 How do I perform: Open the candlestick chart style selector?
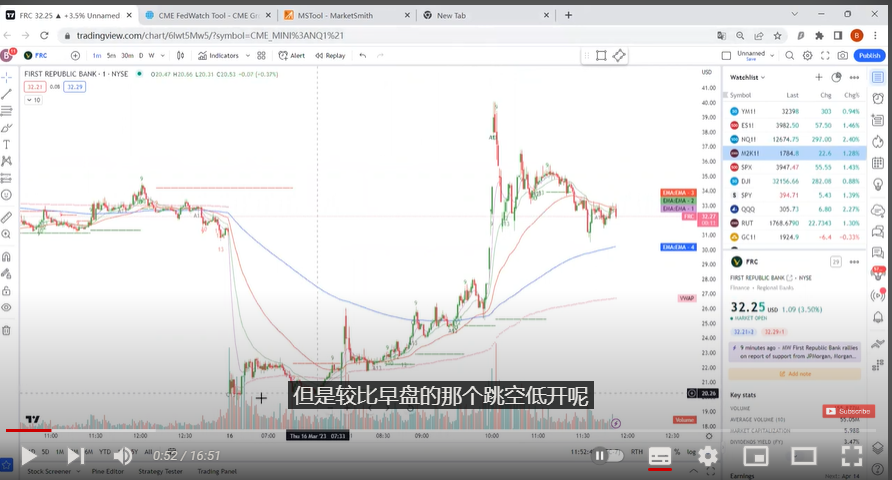pyautogui.click(x=180, y=55)
